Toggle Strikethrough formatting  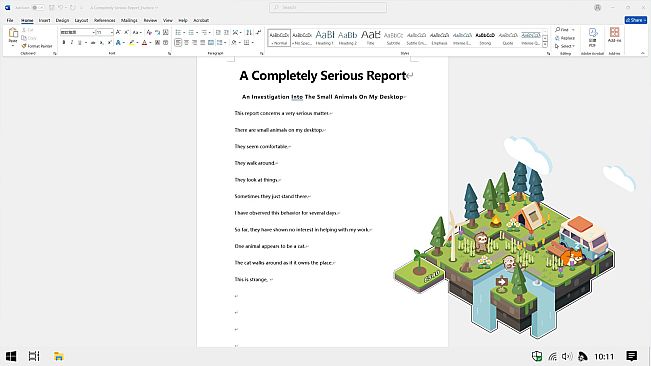click(93, 42)
